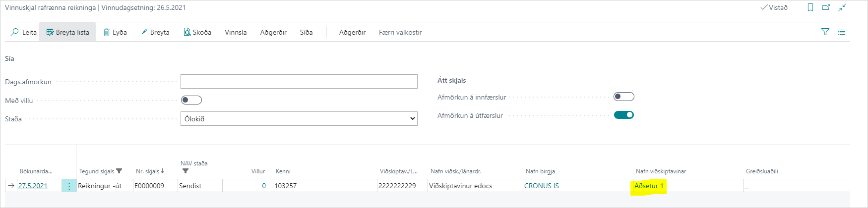
Task: Click the Breyta pencil icon
Action: [x=144, y=32]
